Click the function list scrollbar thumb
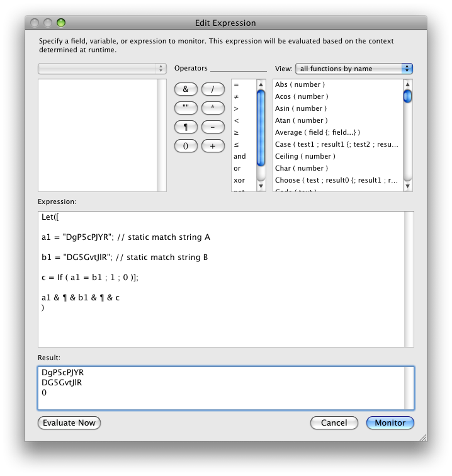Screen dimensions: 452x476 tap(408, 96)
